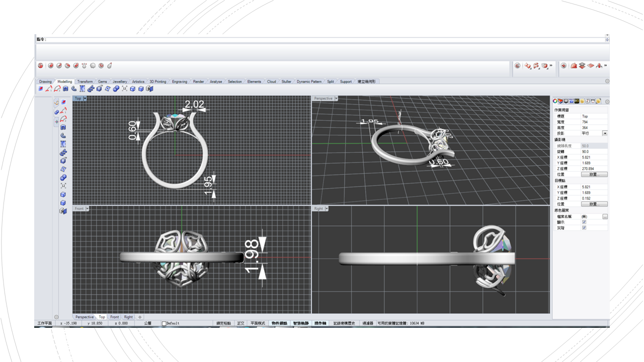Click the Default layer color swatch

pyautogui.click(x=164, y=323)
